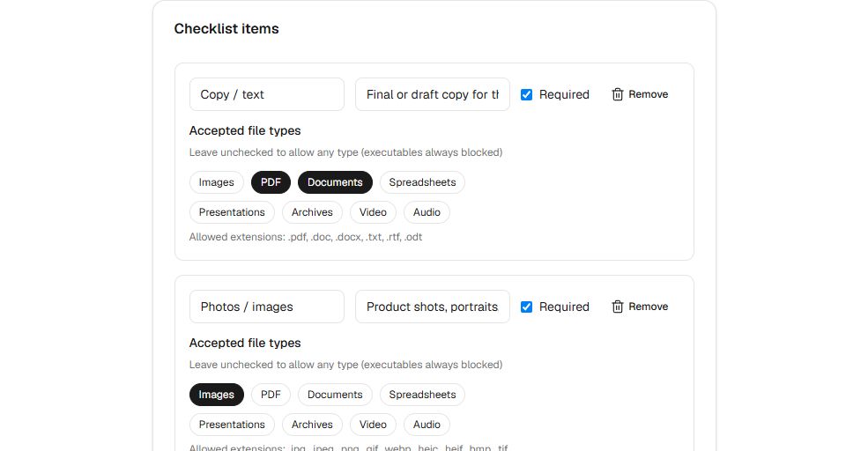Click Required label text for Photos / images
The height and width of the screenshot is (451, 868).
click(x=564, y=307)
